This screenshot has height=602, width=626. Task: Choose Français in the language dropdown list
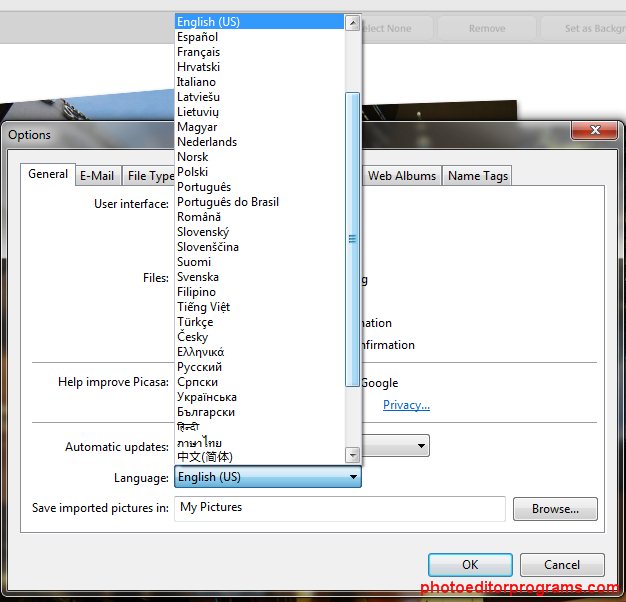pos(199,52)
